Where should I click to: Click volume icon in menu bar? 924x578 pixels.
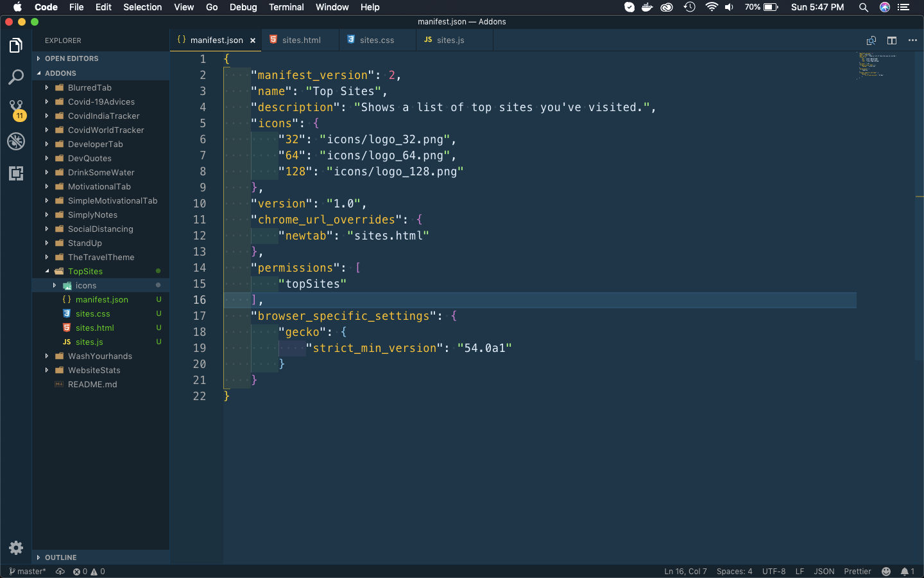[730, 7]
